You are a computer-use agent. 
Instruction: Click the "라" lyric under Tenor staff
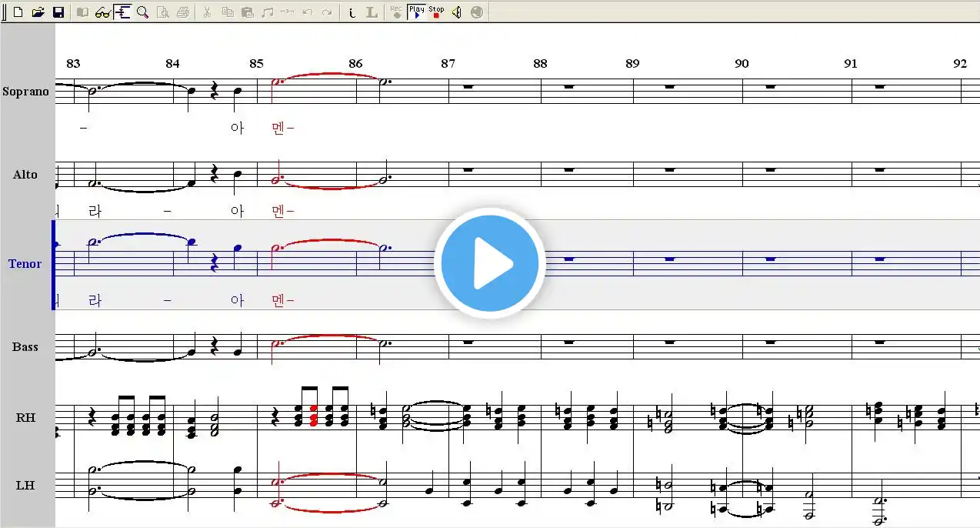point(95,300)
